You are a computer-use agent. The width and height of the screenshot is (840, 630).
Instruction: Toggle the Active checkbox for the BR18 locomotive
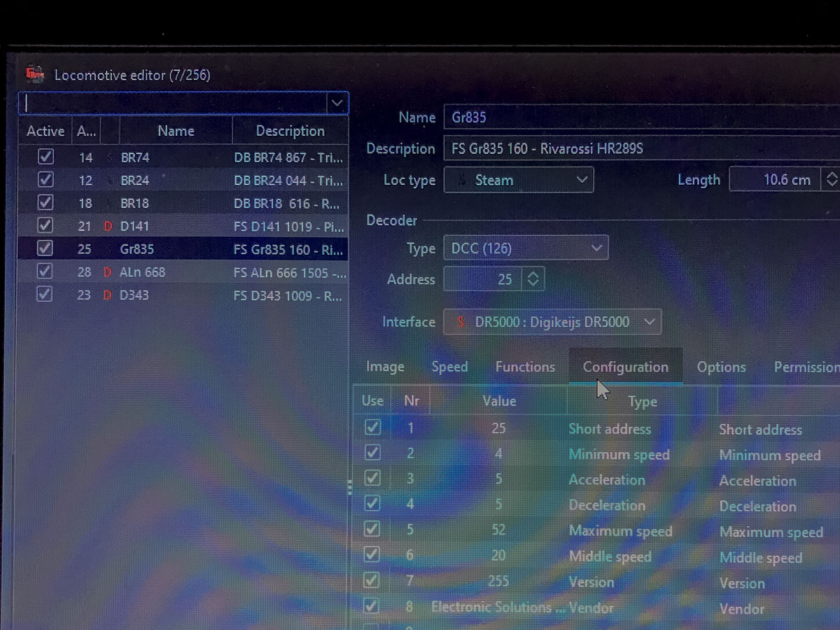click(x=45, y=203)
